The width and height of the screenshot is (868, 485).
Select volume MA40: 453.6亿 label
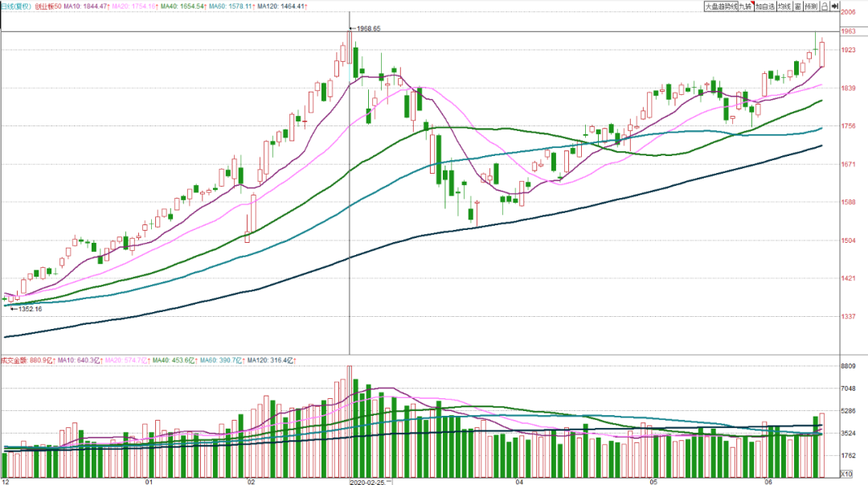pos(175,360)
